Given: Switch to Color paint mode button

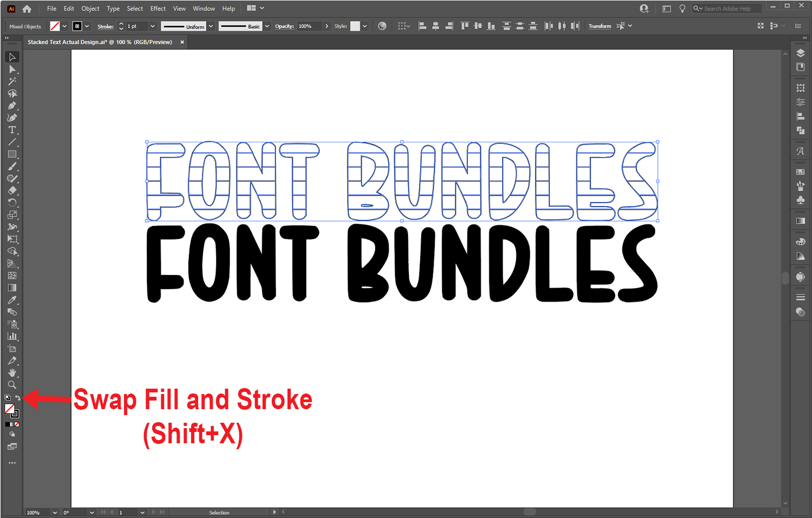Looking at the screenshot, I should coord(8,424).
